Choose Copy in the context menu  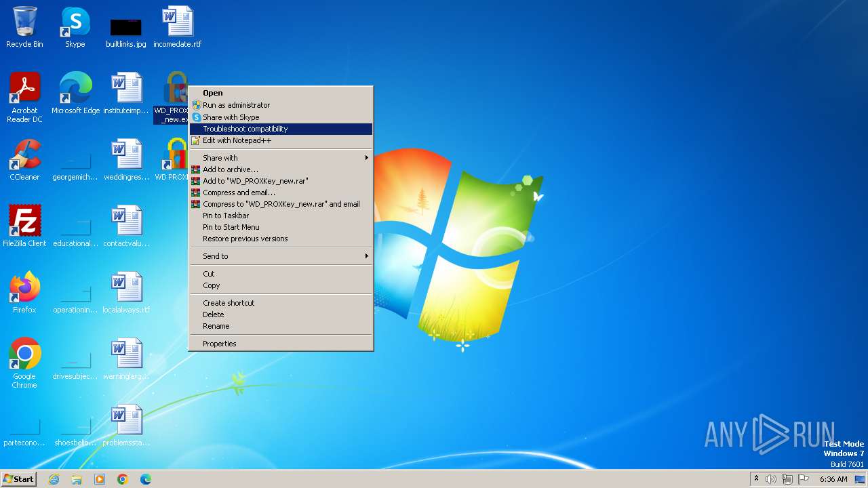tap(281, 285)
